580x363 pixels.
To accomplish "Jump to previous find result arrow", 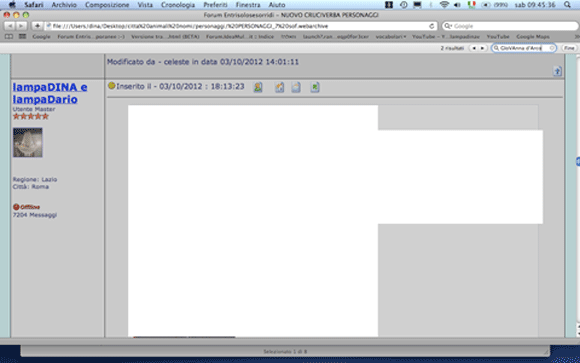I will (x=474, y=48).
